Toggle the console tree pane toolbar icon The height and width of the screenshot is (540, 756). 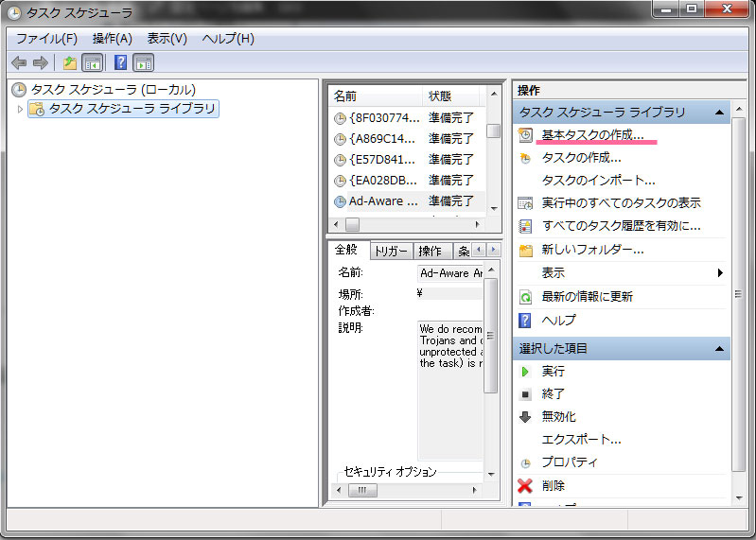coord(92,62)
